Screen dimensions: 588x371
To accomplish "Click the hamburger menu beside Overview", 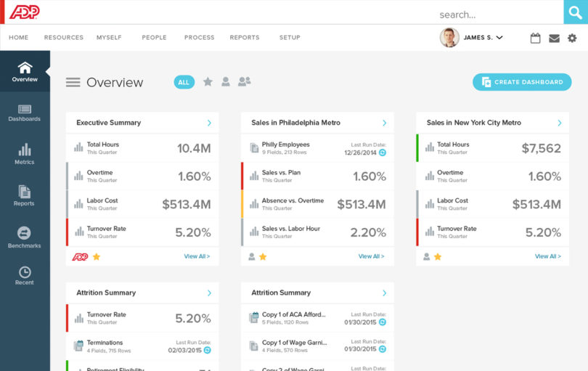I will [x=73, y=82].
